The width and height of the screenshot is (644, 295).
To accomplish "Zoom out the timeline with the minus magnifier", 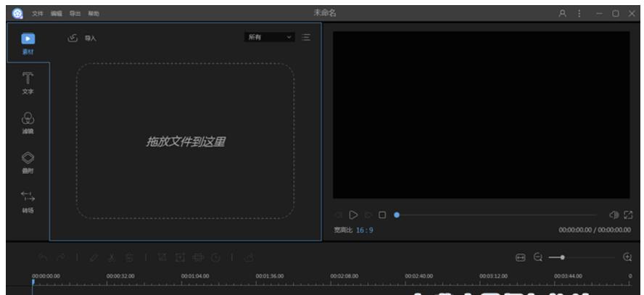I will 537,257.
